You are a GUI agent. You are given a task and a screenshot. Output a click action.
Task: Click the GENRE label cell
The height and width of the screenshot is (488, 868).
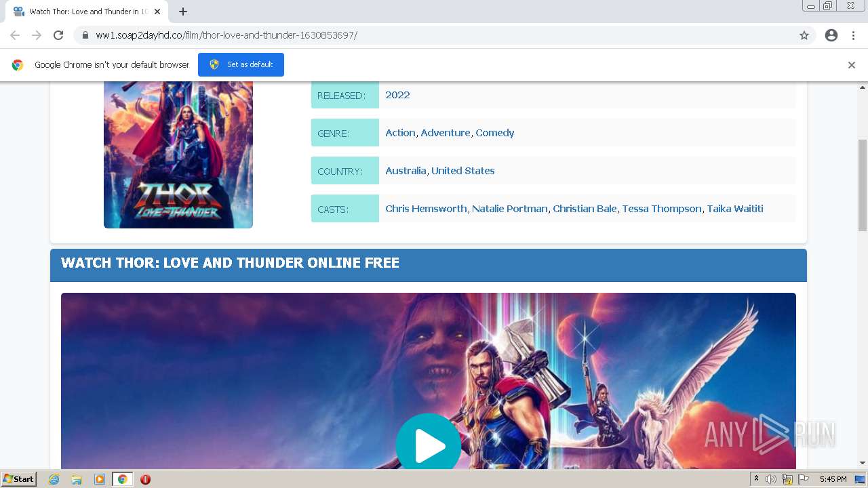coord(345,133)
